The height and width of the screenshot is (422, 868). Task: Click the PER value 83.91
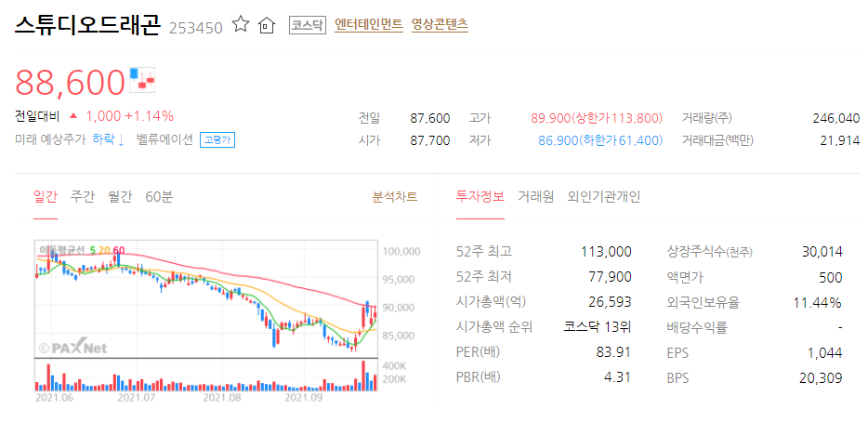(613, 352)
